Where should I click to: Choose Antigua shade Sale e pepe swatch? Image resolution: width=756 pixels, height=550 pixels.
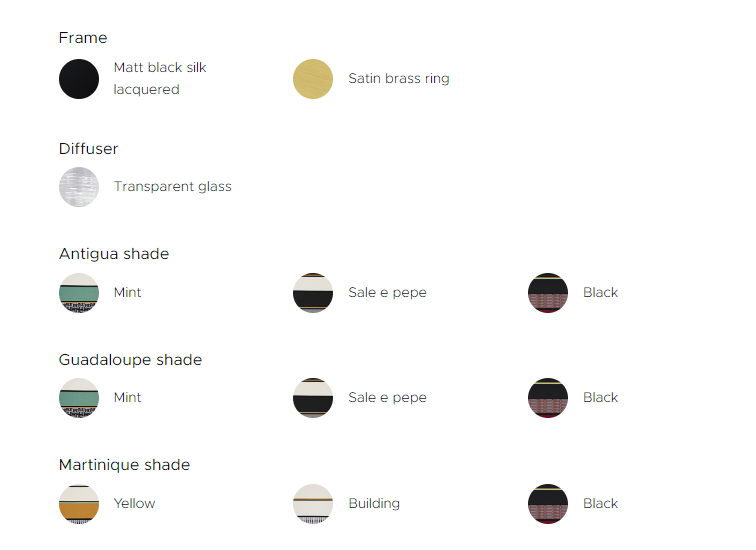(313, 293)
